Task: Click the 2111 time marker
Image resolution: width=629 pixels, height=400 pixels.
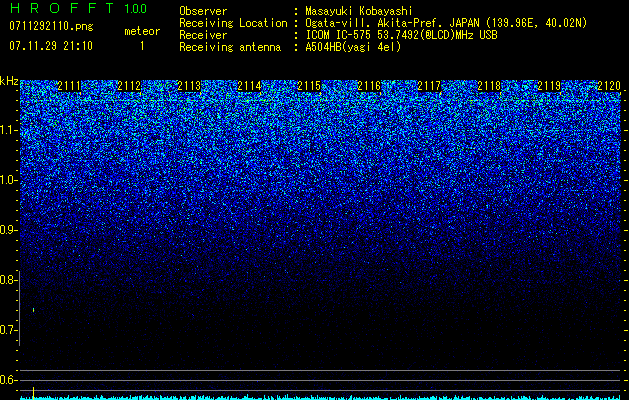Action: [x=69, y=86]
